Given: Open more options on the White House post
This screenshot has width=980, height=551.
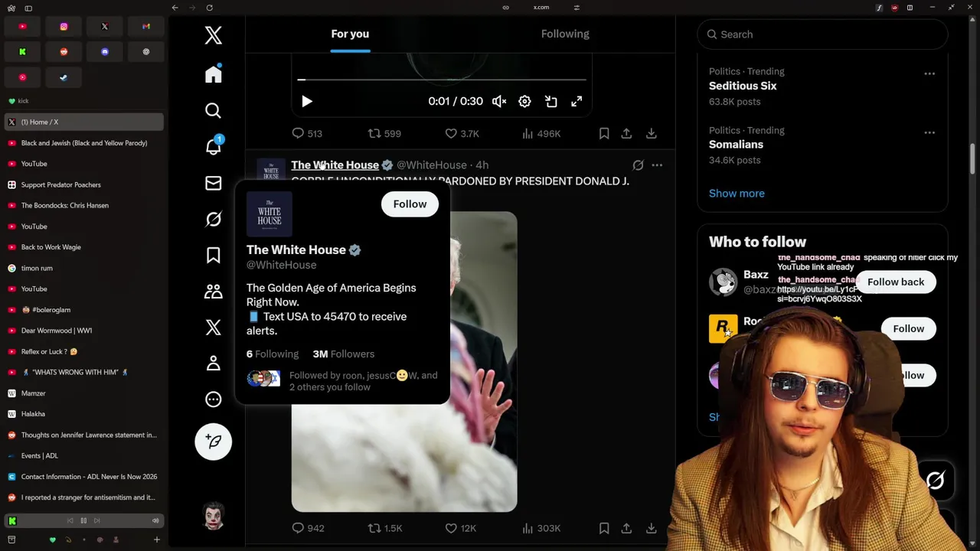Looking at the screenshot, I should pyautogui.click(x=657, y=165).
